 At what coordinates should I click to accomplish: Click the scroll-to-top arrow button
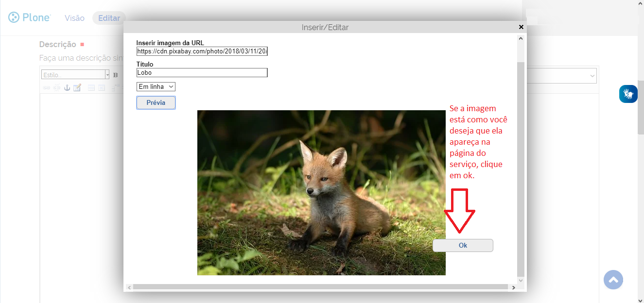tap(613, 280)
